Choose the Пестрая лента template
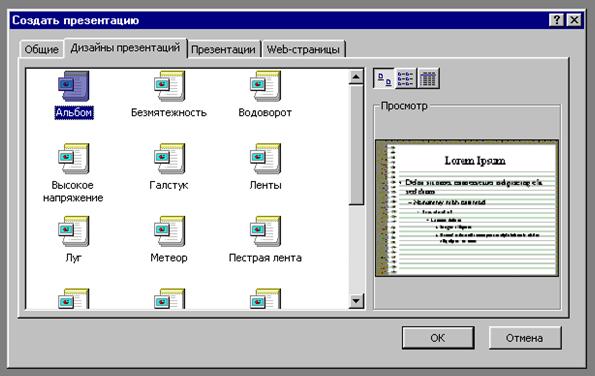The width and height of the screenshot is (595, 376). point(265,231)
